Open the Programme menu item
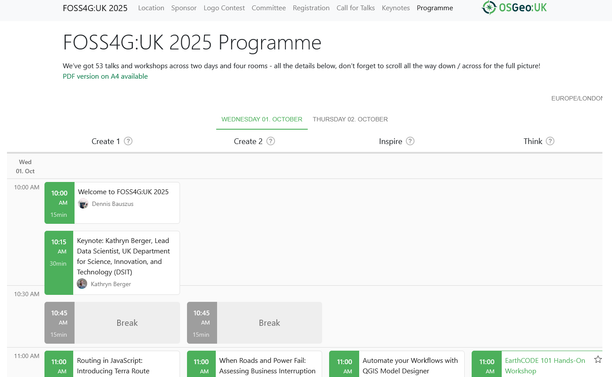The height and width of the screenshot is (377, 612). pos(435,8)
